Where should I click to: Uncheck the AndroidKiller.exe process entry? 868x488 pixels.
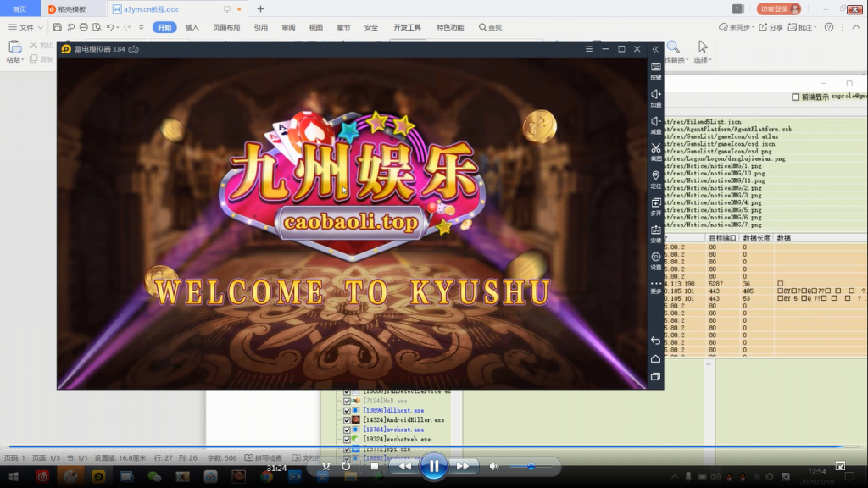[x=347, y=420]
